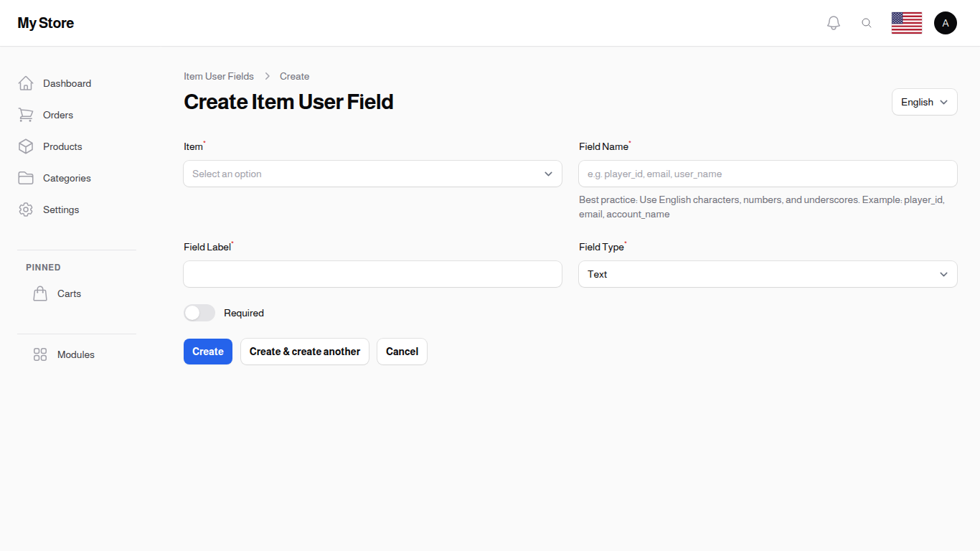980x551 pixels.
Task: Go back via the Item User Fields breadcrumb
Action: [x=219, y=76]
